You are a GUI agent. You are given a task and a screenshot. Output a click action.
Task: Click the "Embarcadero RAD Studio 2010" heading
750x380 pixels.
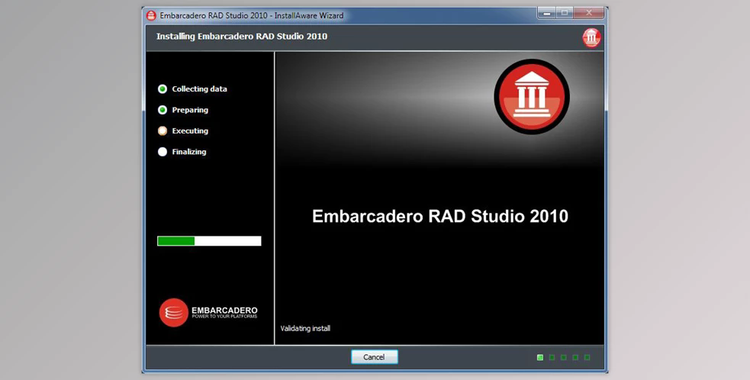pos(440,216)
